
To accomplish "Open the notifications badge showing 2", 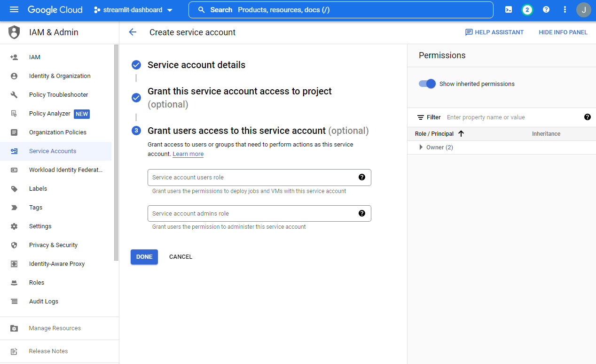I will coord(527,10).
